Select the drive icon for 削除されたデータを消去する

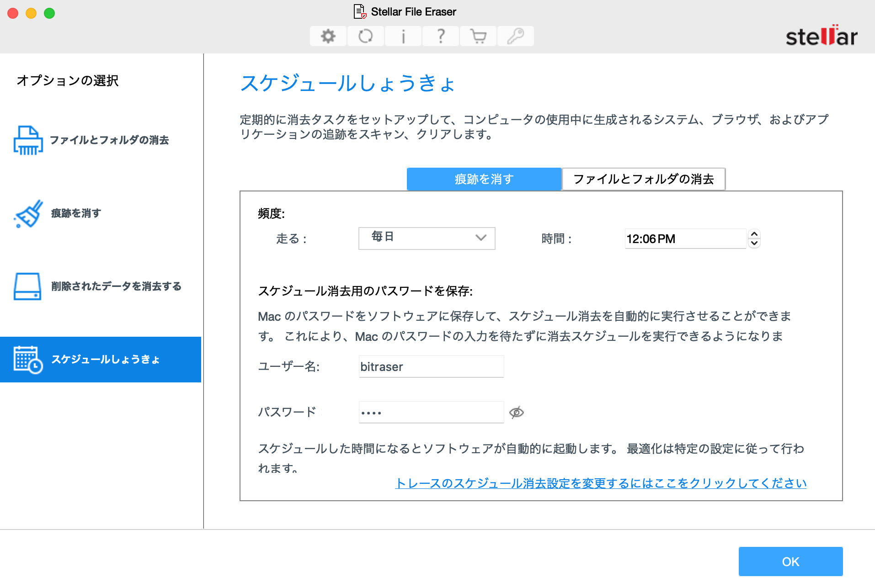pos(27,286)
